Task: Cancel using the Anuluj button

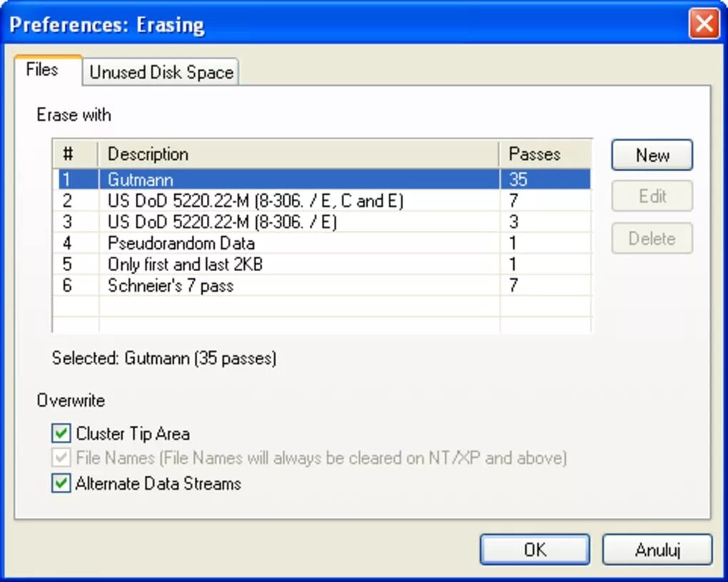Action: pyautogui.click(x=657, y=550)
